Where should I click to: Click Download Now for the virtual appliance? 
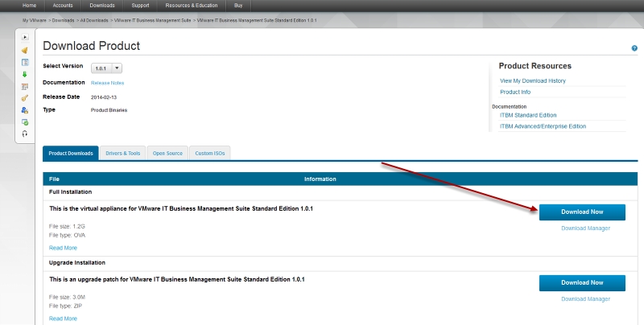582,212
